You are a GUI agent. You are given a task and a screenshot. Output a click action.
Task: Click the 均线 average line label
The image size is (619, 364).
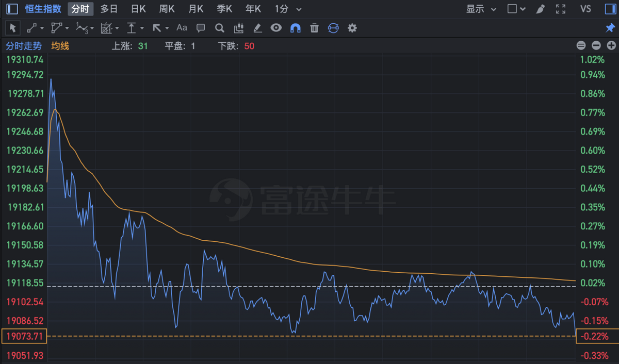60,46
